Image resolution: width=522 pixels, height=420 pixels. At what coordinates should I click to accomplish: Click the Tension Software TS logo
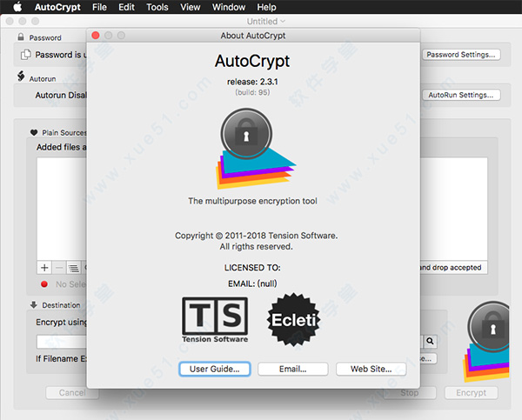pyautogui.click(x=215, y=320)
